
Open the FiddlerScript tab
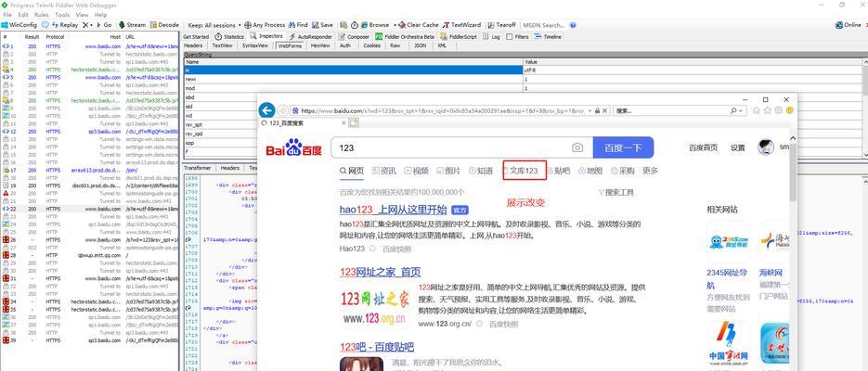click(459, 36)
